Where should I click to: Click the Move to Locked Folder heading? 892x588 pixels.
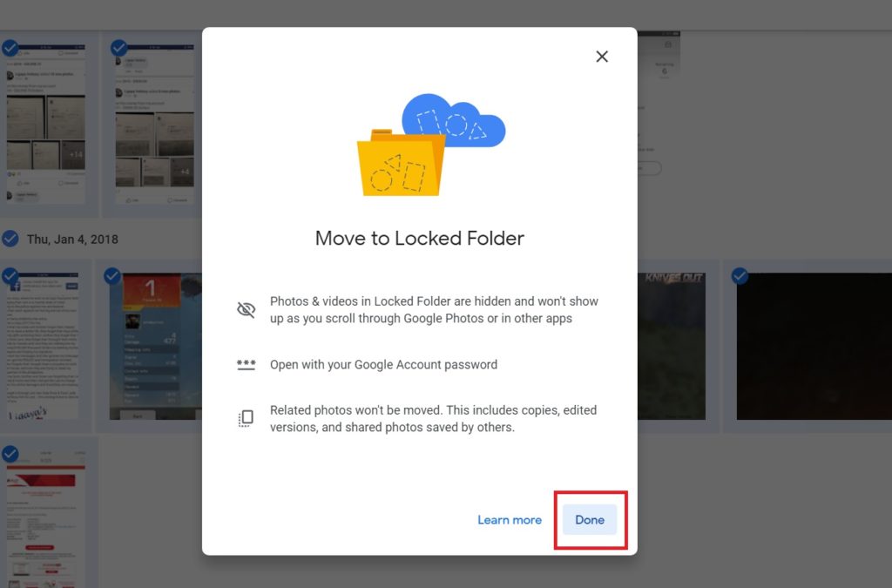click(420, 239)
